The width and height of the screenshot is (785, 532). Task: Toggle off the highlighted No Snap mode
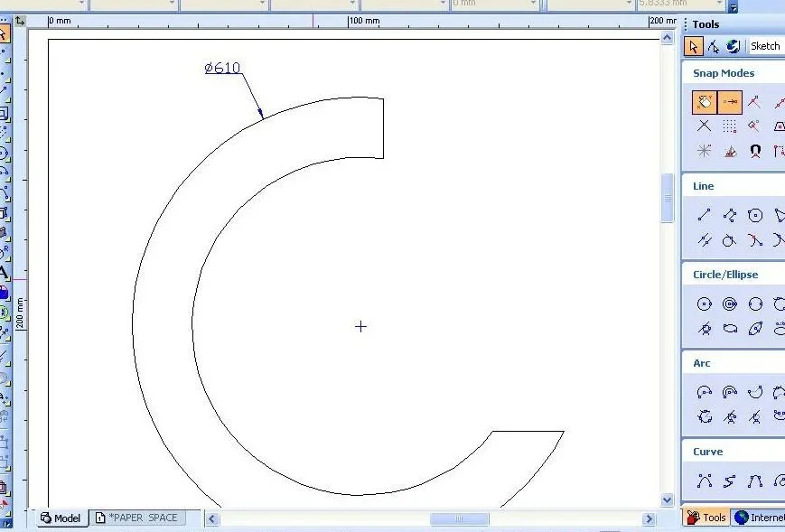[705, 102]
